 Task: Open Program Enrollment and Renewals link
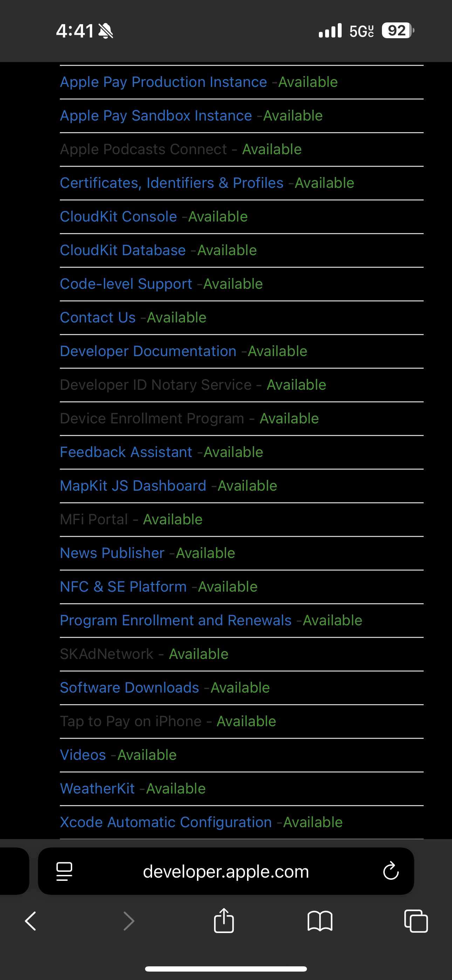(x=176, y=620)
